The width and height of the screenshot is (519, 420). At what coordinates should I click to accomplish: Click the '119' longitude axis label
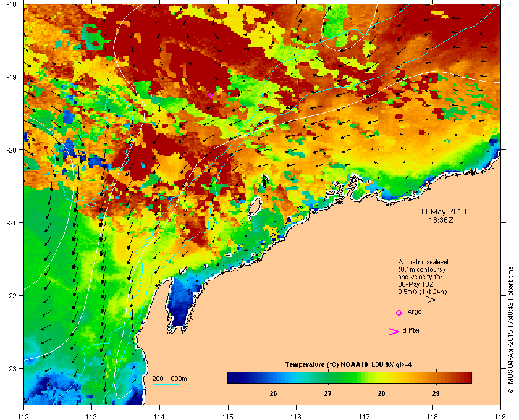501,416
